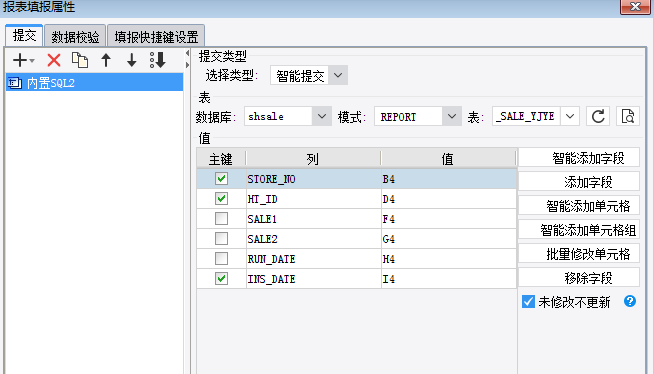This screenshot has height=374, width=654.
Task: Click the G4 value cell
Action: (x=449, y=239)
